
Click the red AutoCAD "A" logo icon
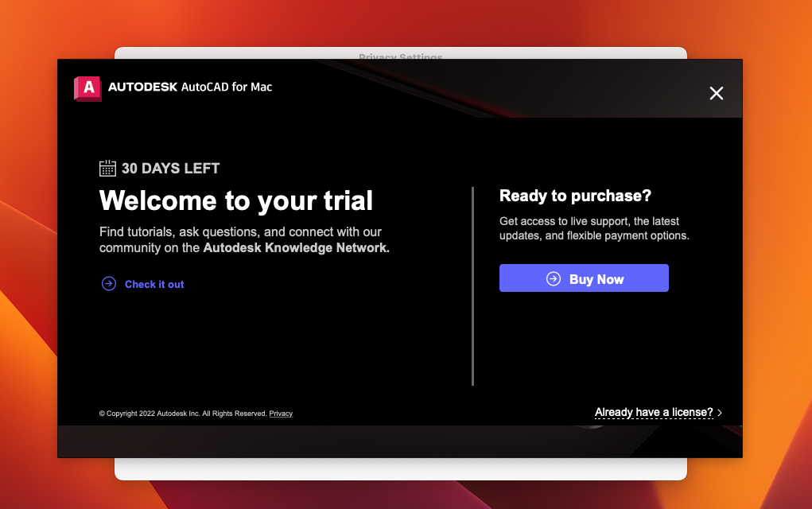pyautogui.click(x=87, y=87)
